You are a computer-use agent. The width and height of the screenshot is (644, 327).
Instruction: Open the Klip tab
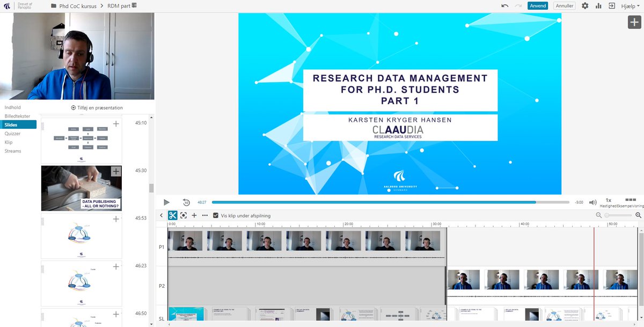pyautogui.click(x=9, y=142)
